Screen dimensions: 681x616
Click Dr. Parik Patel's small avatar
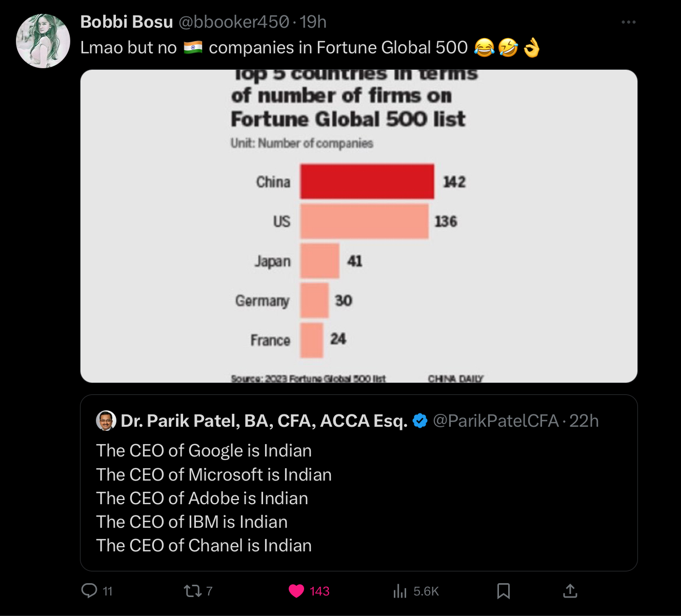[x=106, y=421]
